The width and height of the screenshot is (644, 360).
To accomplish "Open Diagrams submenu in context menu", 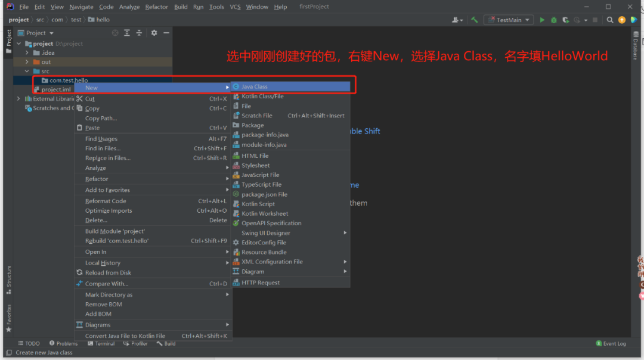I will (x=153, y=325).
